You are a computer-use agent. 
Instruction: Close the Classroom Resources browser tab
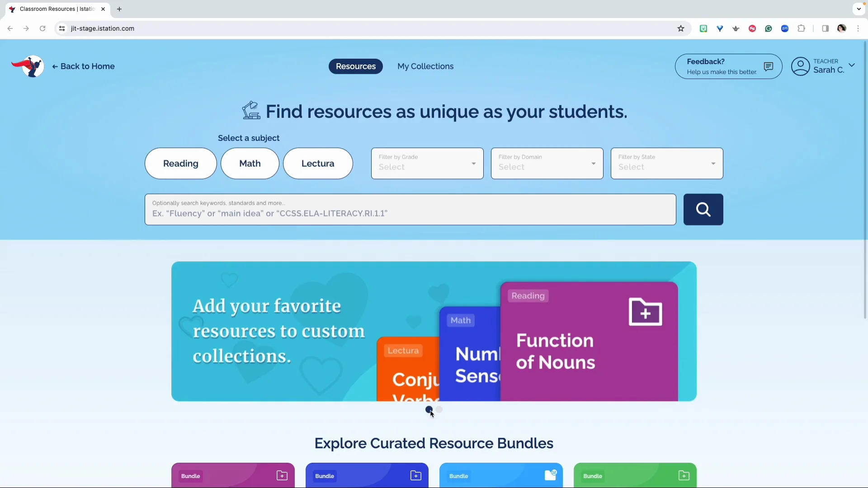point(103,9)
